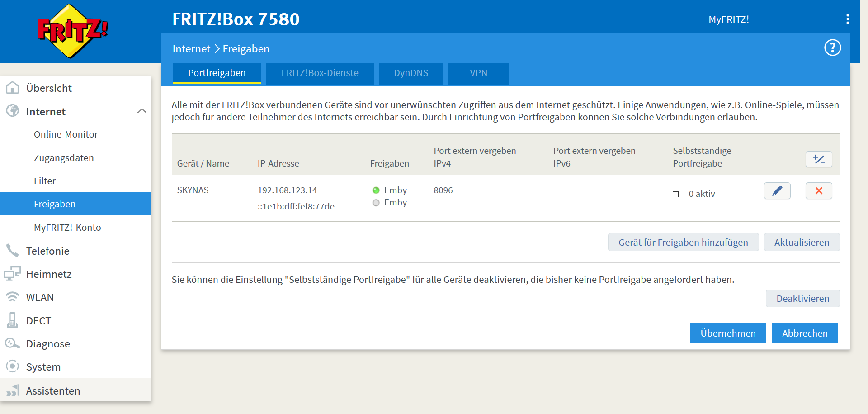Click the Heimnetz network computers icon
The image size is (868, 414).
pyautogui.click(x=13, y=273)
